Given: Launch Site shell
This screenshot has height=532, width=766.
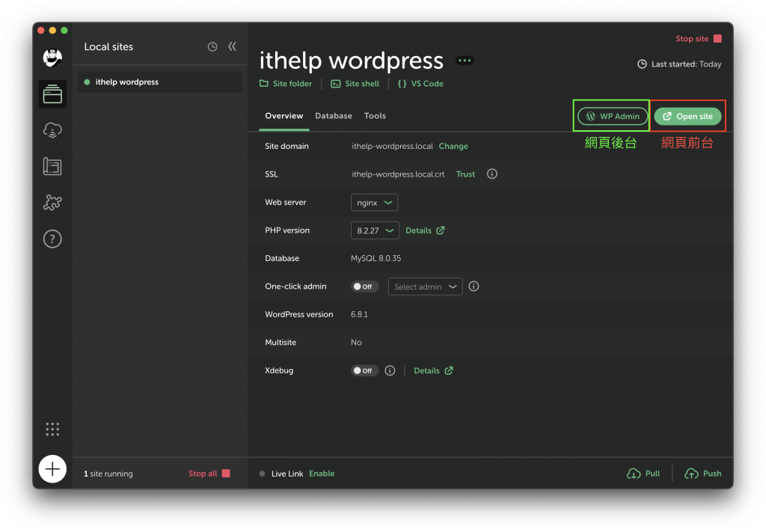Looking at the screenshot, I should (x=355, y=84).
